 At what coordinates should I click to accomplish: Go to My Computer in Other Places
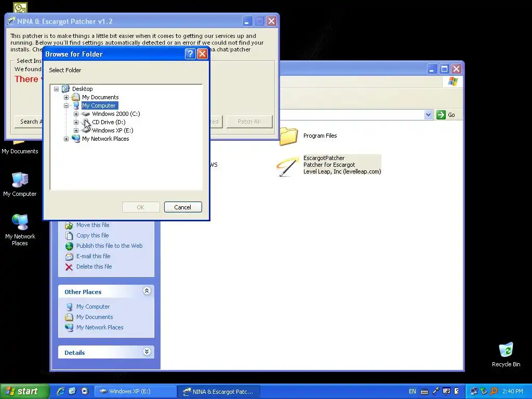pyautogui.click(x=93, y=307)
